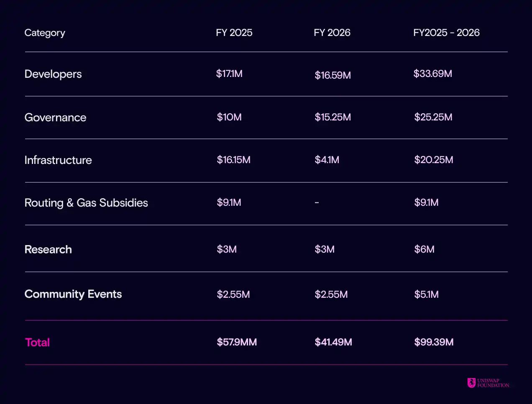The width and height of the screenshot is (532, 404).
Task: Select Routing & Gas Subsidies row label
Action: point(86,203)
